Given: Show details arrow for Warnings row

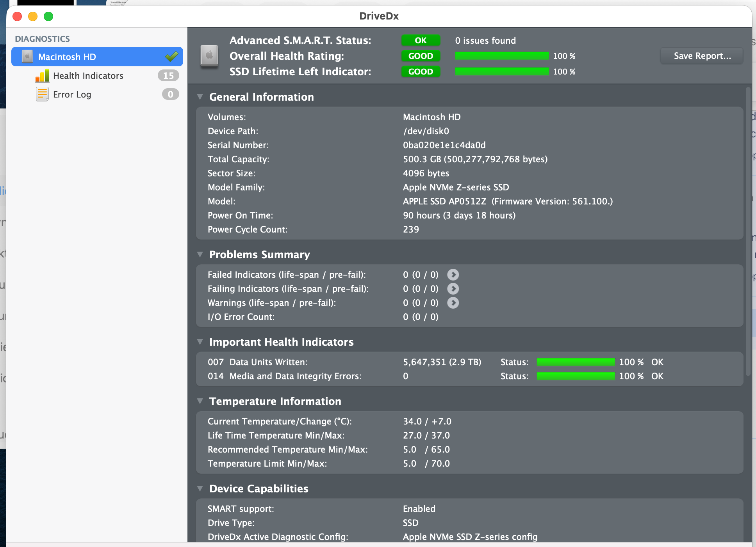Looking at the screenshot, I should click(453, 303).
